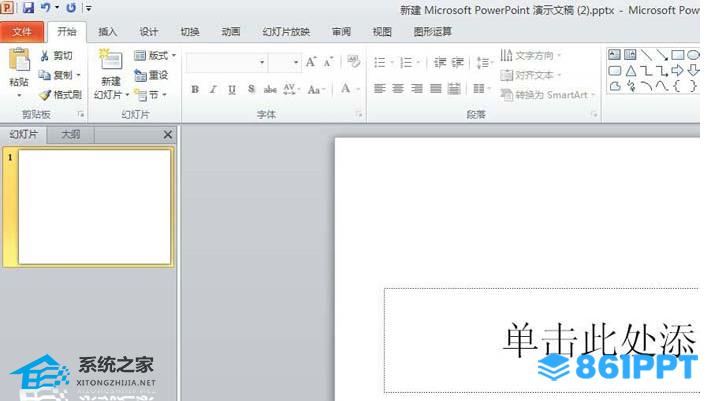Increase list indent level icon
The height and width of the screenshot is (401, 708).
tap(457, 62)
